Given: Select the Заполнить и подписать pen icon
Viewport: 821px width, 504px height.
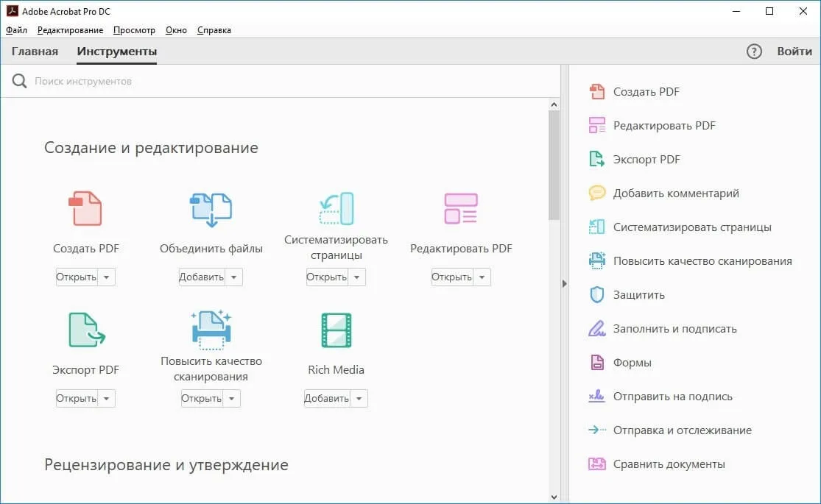Looking at the screenshot, I should (x=596, y=328).
